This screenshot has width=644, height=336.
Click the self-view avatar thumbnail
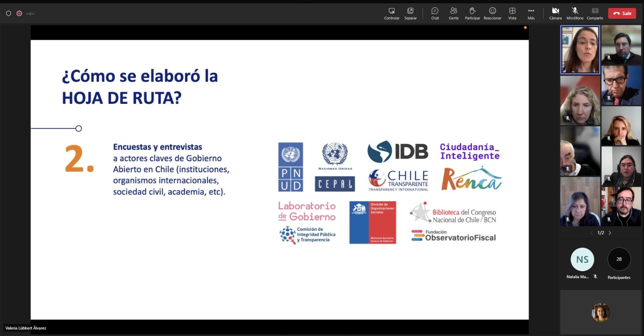600,312
